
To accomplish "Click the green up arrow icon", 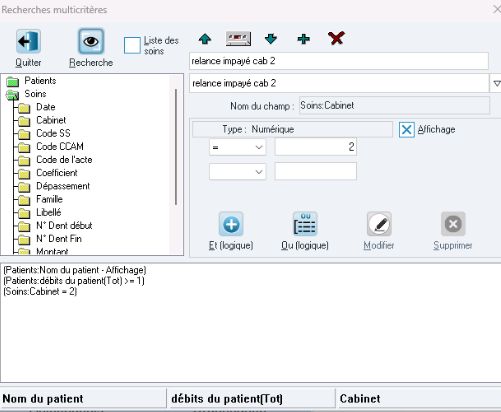I will point(205,39).
